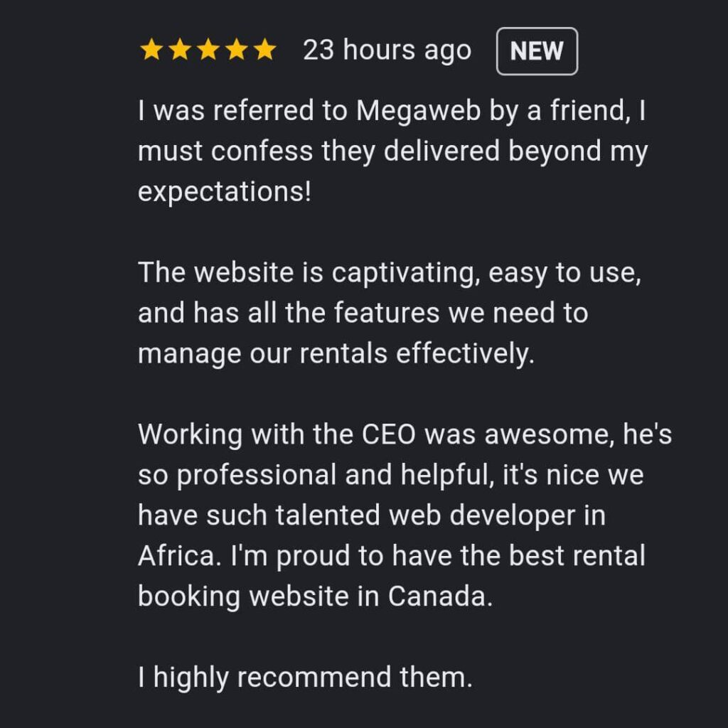Click 'Working with the CEO' line
This screenshot has width=728, height=728.
coord(405,434)
